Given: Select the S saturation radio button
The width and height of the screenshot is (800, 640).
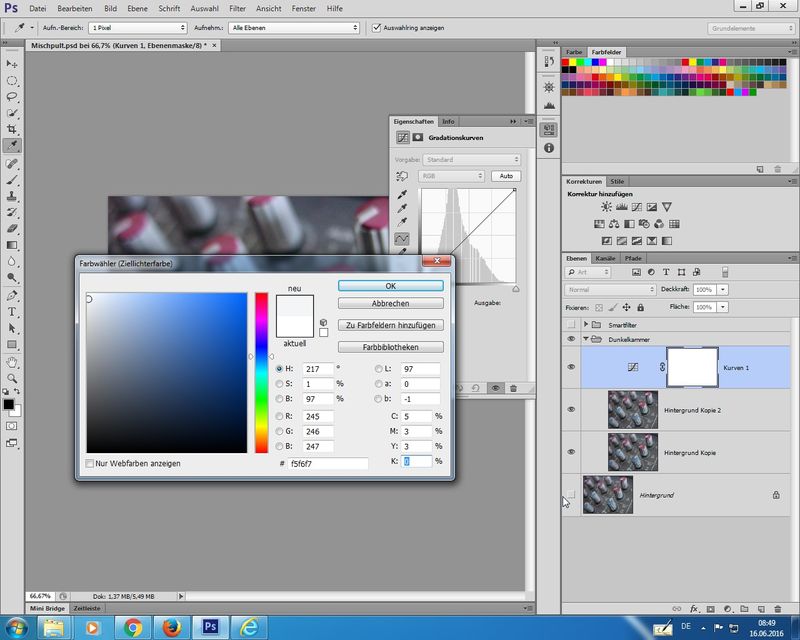Looking at the screenshot, I should pyautogui.click(x=280, y=383).
